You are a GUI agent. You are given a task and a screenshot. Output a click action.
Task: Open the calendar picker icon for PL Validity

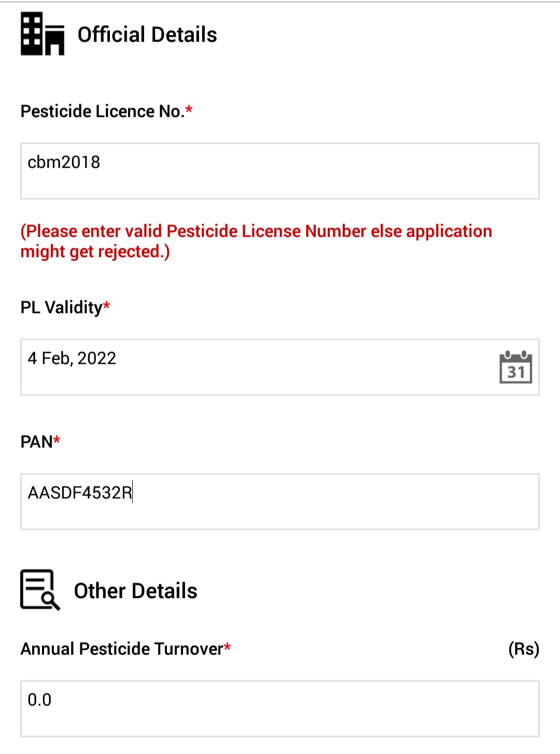point(515,367)
